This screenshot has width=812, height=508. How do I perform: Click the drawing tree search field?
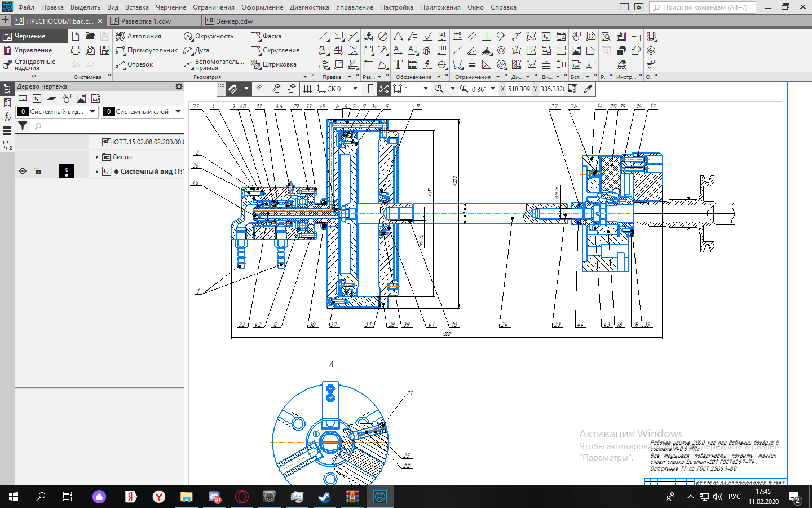click(107, 126)
